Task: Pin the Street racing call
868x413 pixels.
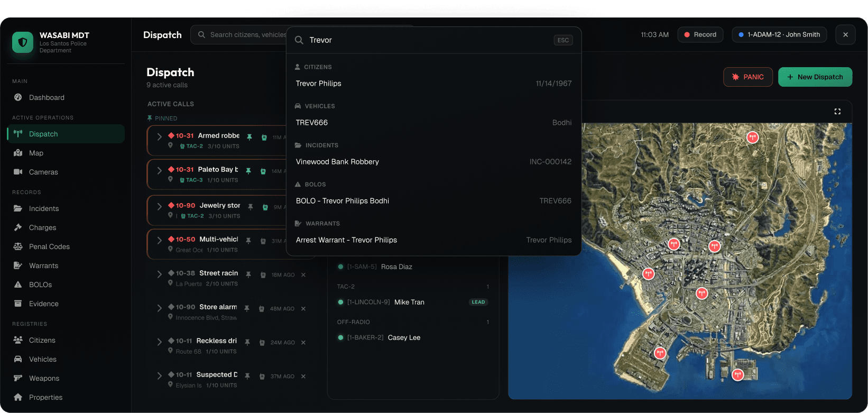Action: 248,274
